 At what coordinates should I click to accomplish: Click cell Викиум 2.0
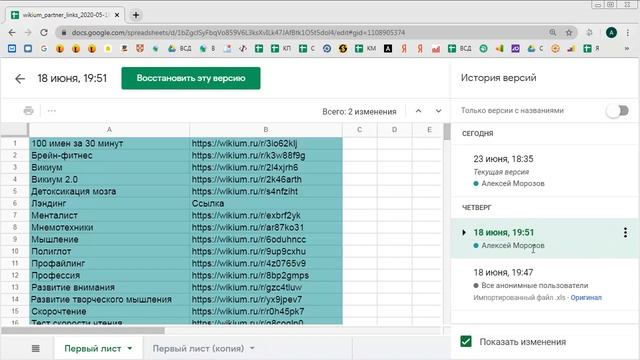109,180
